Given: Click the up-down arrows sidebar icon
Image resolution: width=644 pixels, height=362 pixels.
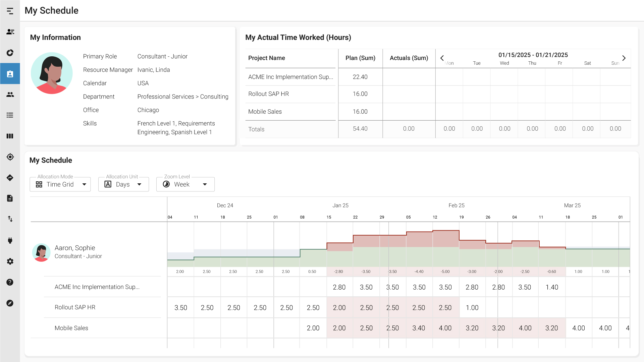Looking at the screenshot, I should [10, 219].
